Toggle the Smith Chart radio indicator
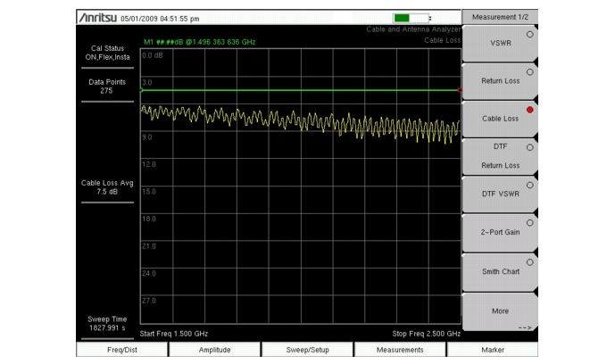The width and height of the screenshot is (615, 364). pyautogui.click(x=530, y=262)
